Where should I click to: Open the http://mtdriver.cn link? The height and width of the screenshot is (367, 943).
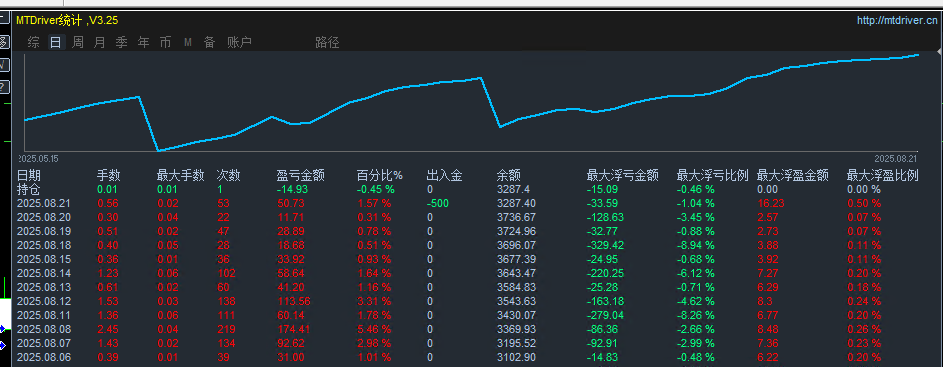897,20
